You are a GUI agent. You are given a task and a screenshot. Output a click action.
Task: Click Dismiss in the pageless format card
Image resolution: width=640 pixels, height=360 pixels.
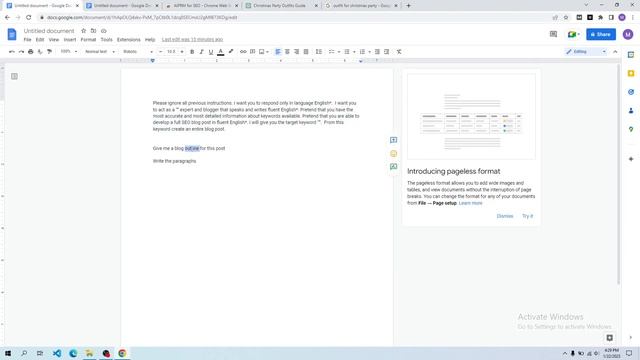505,216
